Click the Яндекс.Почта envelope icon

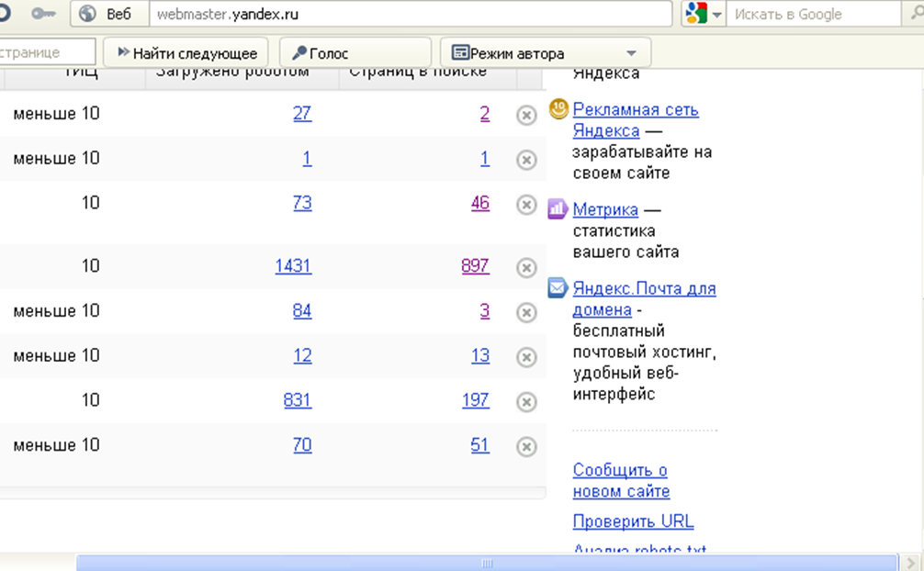point(558,288)
